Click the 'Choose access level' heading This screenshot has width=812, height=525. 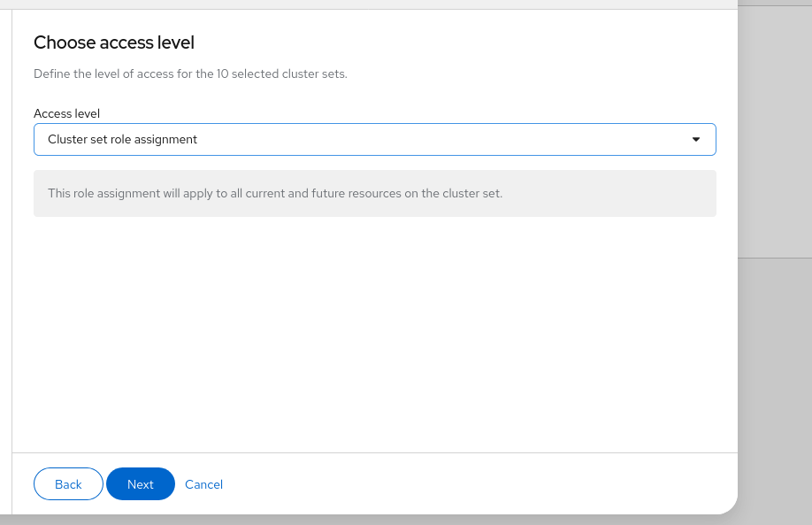[x=114, y=42]
